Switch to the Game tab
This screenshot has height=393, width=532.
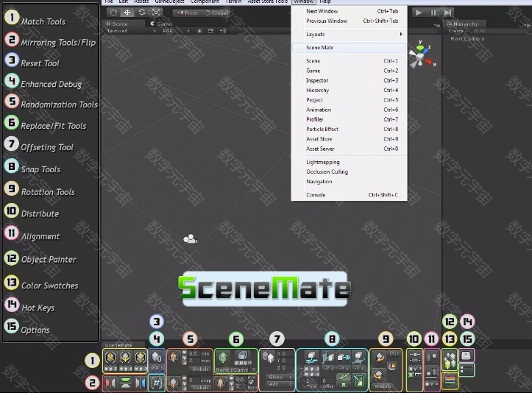click(161, 24)
